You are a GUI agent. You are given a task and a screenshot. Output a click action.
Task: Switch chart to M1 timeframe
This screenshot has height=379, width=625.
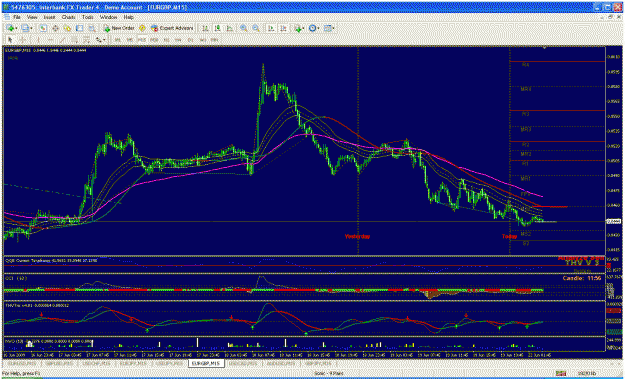[x=118, y=40]
